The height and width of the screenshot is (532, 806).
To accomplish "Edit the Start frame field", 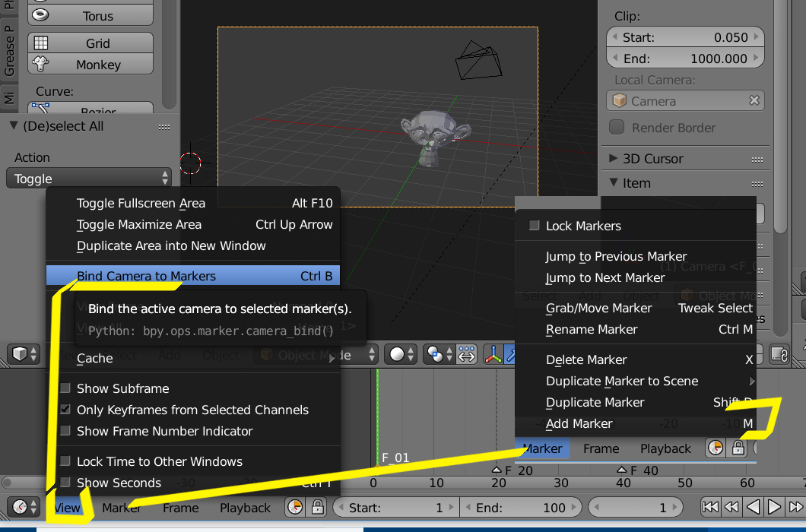I will [x=396, y=508].
